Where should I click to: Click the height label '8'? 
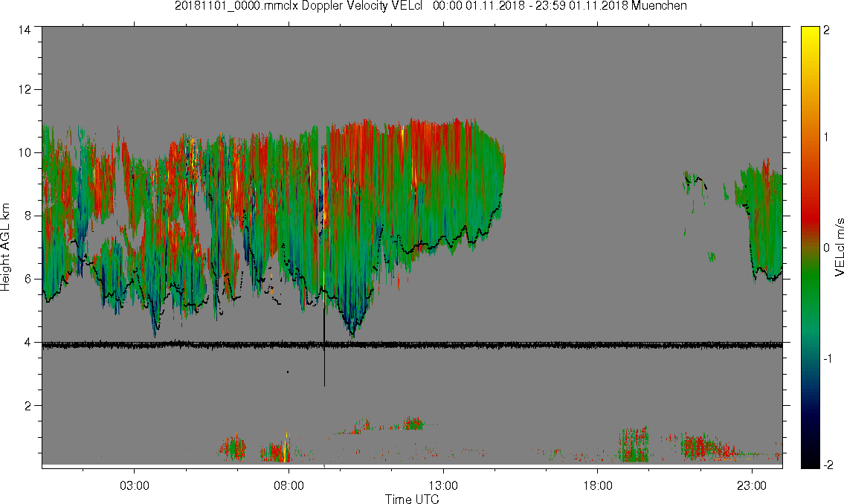pos(28,216)
